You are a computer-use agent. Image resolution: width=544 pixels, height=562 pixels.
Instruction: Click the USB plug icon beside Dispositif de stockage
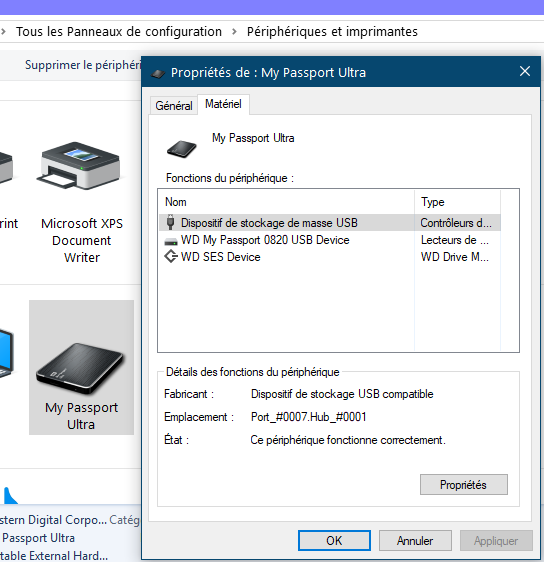(171, 222)
